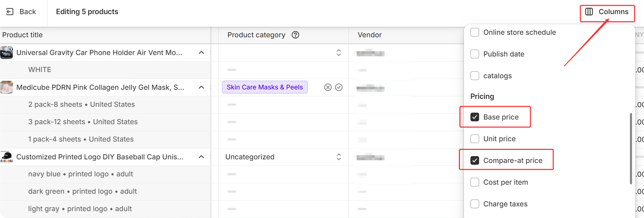
Task: Open the Columns panel icon
Action: (x=589, y=12)
